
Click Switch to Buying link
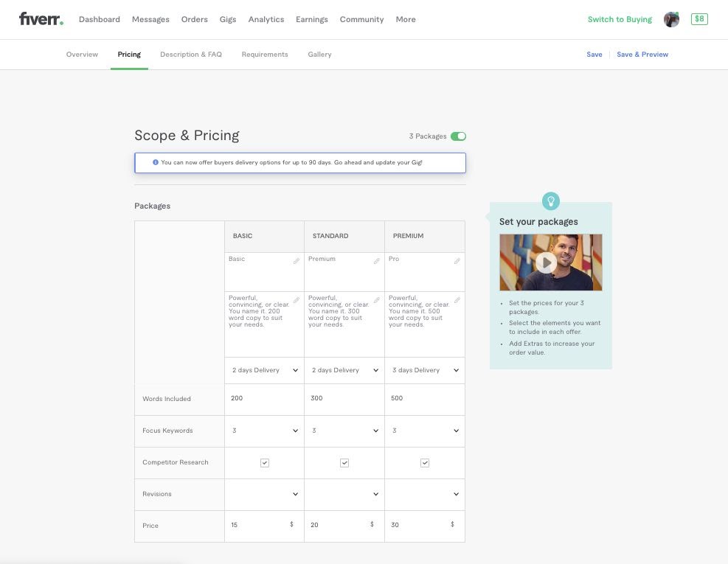[620, 19]
